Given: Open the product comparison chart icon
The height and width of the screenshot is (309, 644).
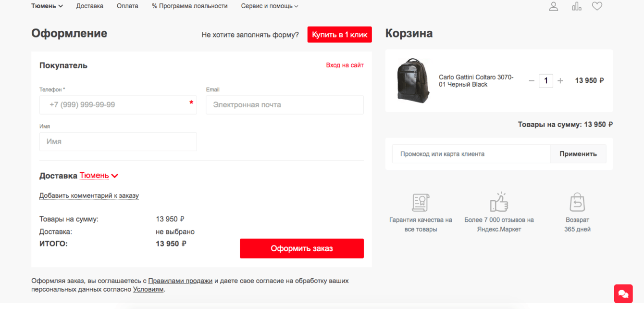Looking at the screenshot, I should 577,6.
